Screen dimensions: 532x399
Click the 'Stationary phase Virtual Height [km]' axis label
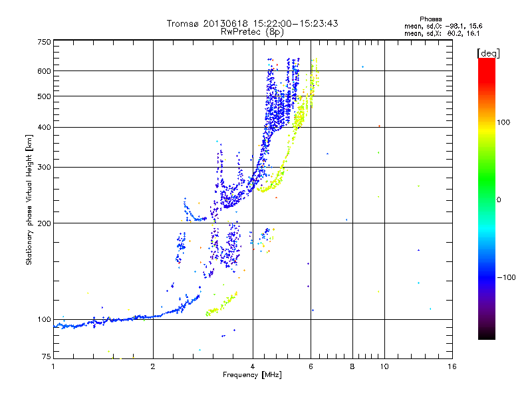pyautogui.click(x=29, y=200)
